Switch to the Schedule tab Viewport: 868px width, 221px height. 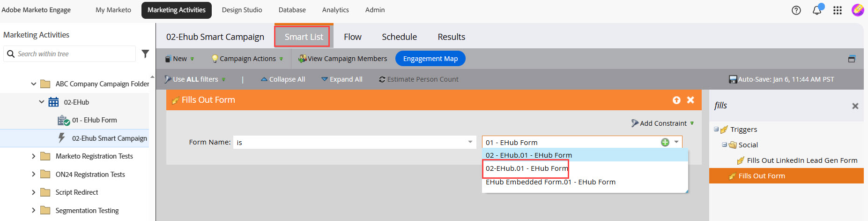tap(399, 37)
